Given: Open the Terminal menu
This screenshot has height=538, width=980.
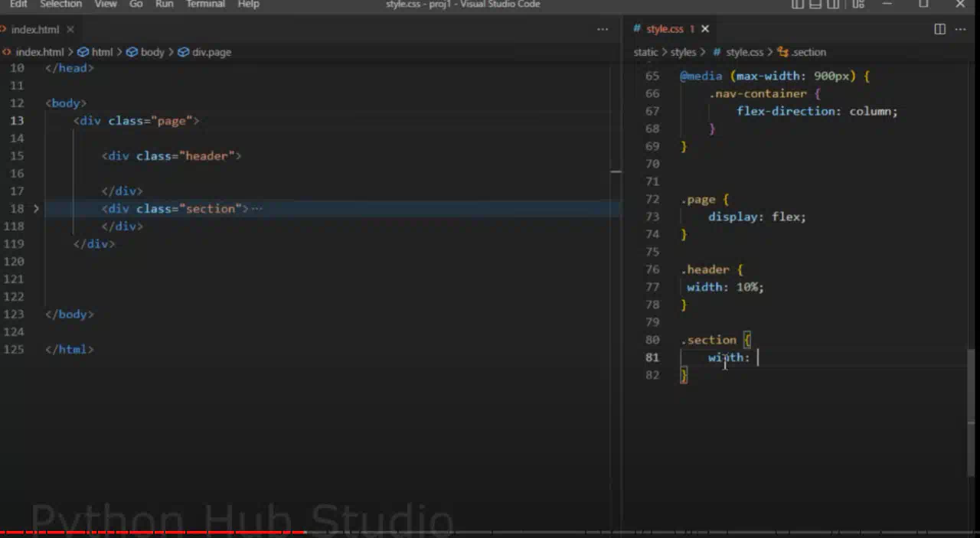Looking at the screenshot, I should [206, 5].
